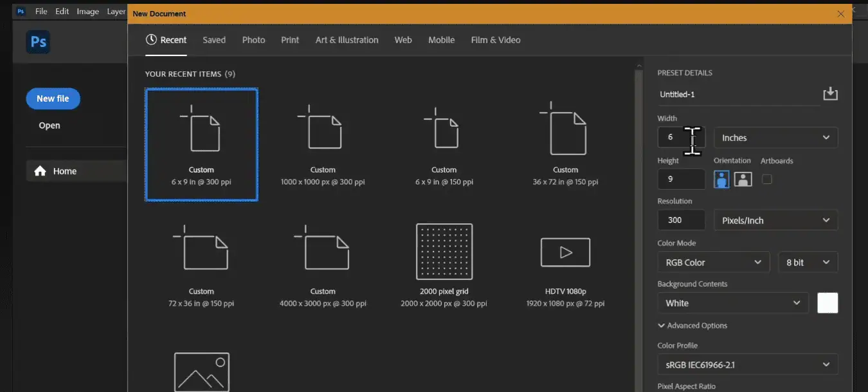This screenshot has width=868, height=392.
Task: Switch orientation to landscape
Action: coord(743,180)
